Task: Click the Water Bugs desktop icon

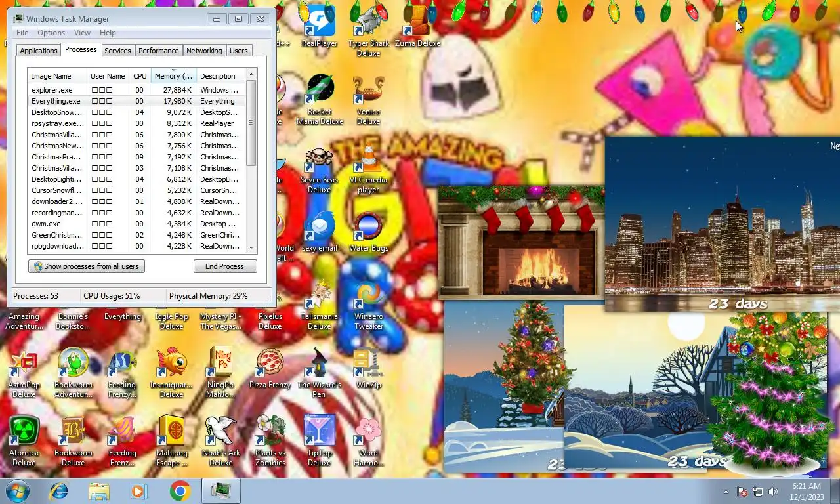Action: pyautogui.click(x=368, y=231)
